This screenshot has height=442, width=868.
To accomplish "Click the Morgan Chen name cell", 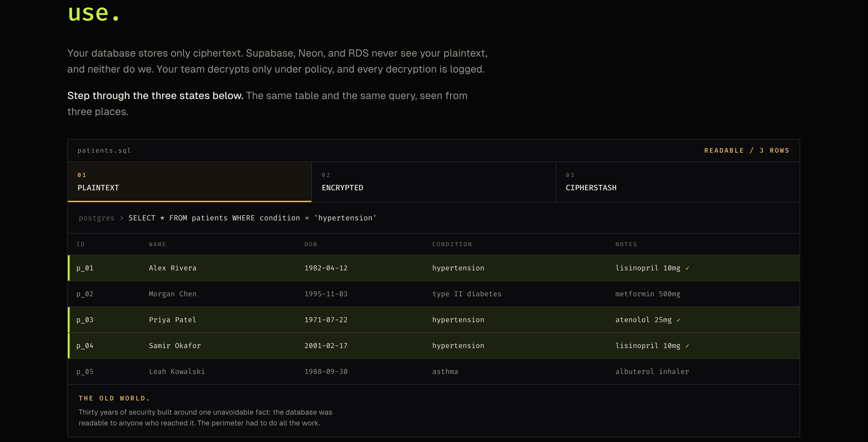I will pyautogui.click(x=172, y=294).
